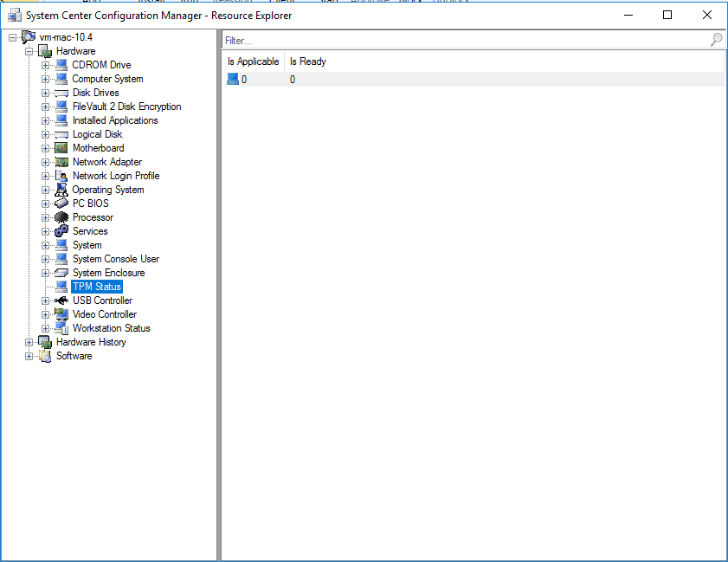
Task: Click the Motherboard icon in tree
Action: pos(61,148)
